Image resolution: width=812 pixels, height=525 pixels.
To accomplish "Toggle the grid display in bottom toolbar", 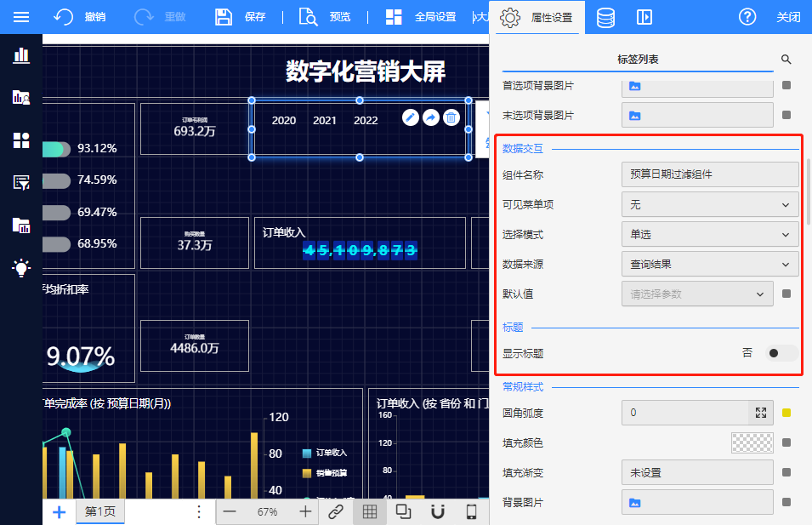I will pos(370,511).
